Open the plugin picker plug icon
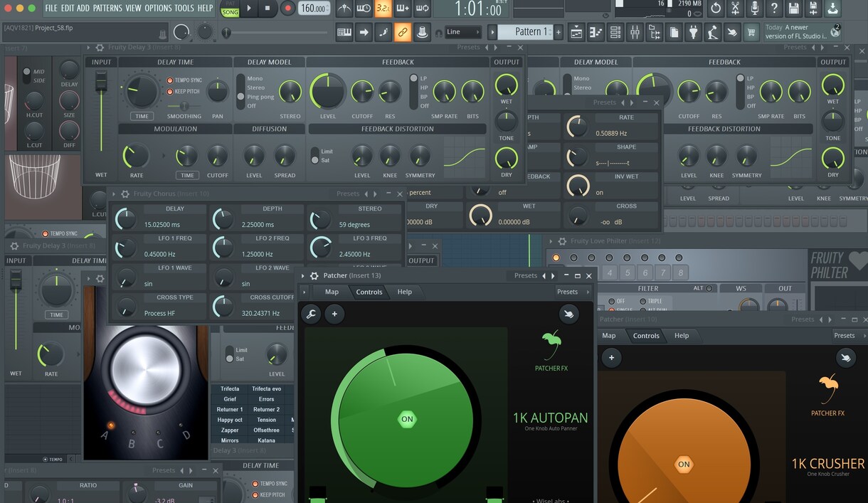The image size is (868, 503). (x=693, y=32)
